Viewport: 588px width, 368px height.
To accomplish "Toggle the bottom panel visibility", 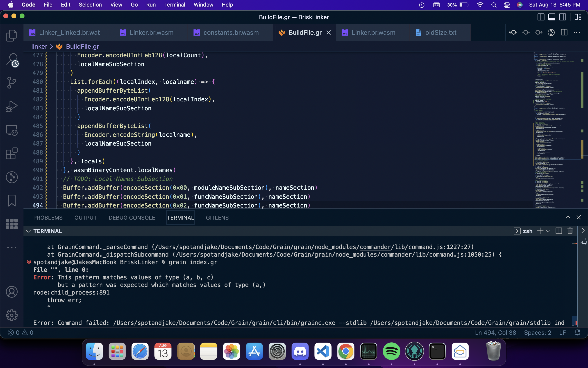I will (x=551, y=17).
